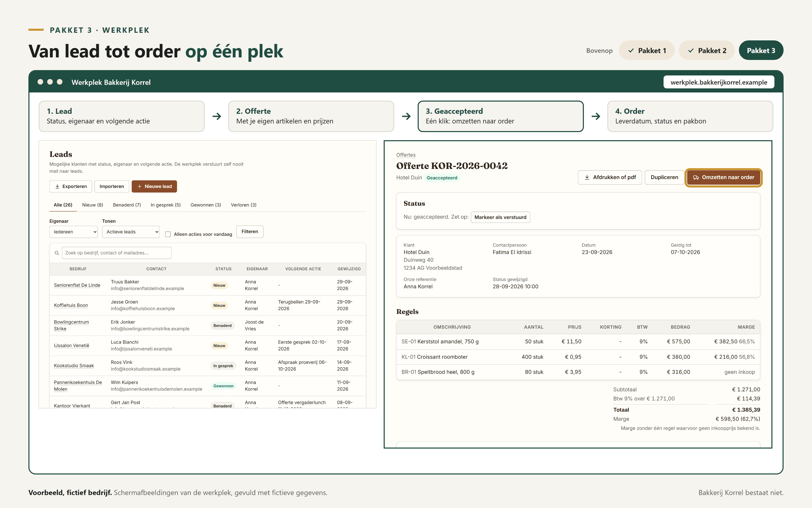Select step 3. Geaccepteerd card
This screenshot has height=508, width=812.
tap(501, 116)
